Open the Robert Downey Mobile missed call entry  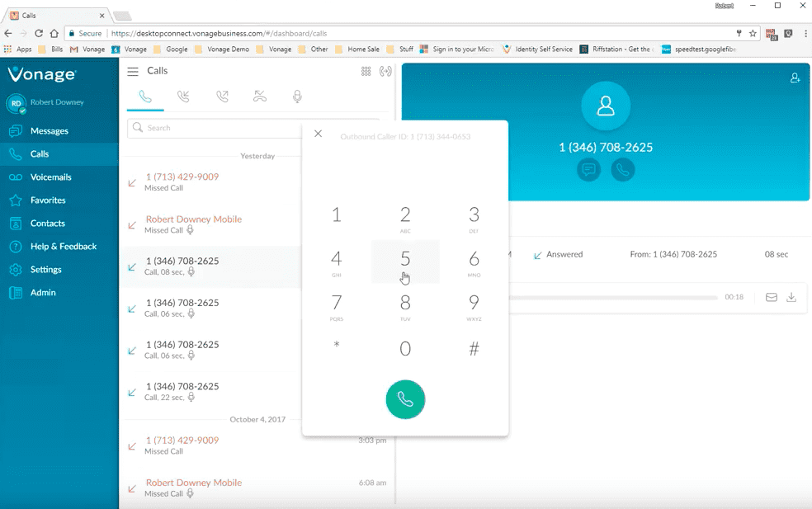point(193,224)
